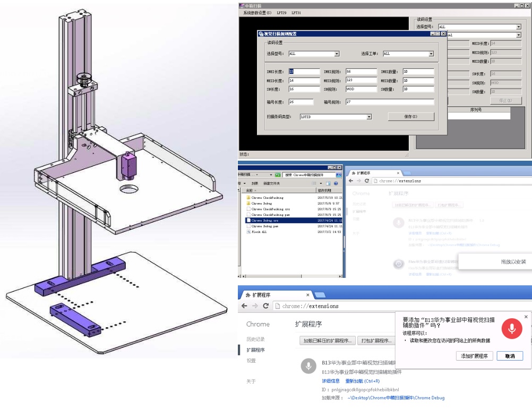Image resolution: width=532 pixels, height=411 pixels.
Task: Click the red microphone extension icon
Action: pos(512,329)
